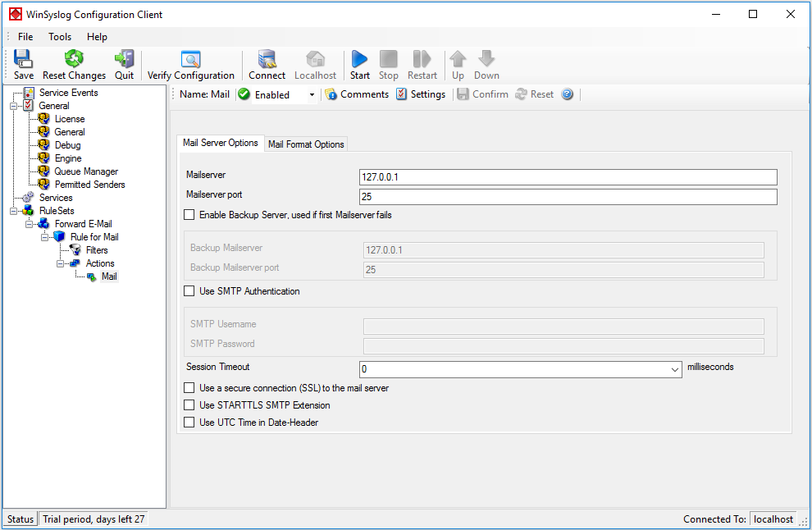
Task: Open the File menu
Action: (25, 37)
